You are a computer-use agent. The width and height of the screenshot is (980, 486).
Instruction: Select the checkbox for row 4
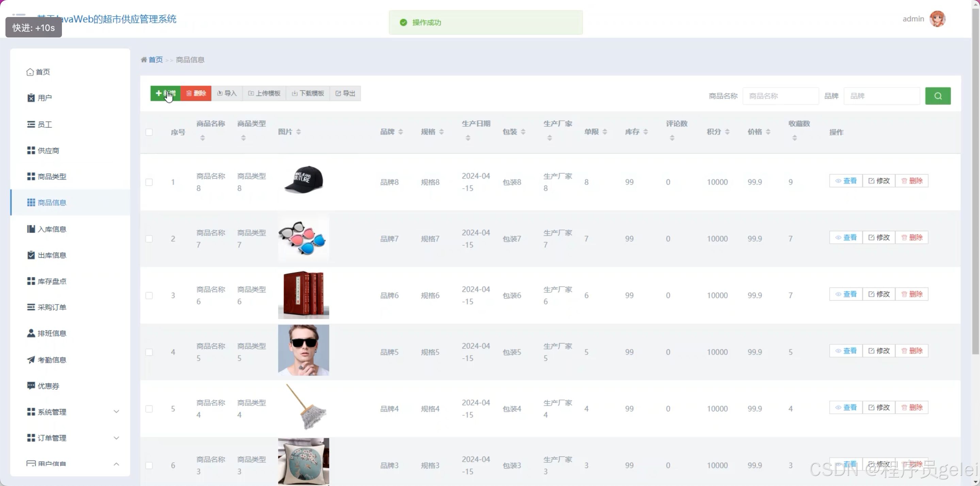[x=149, y=352]
